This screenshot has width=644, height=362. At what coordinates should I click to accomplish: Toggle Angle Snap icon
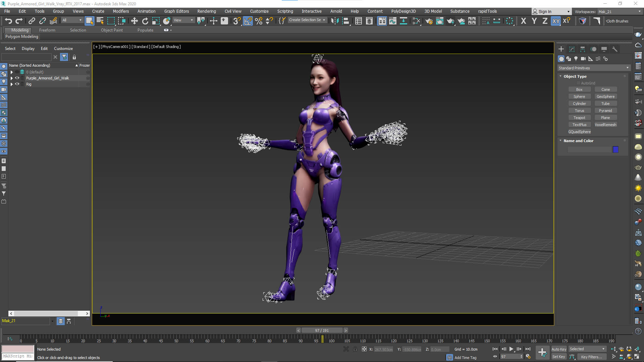[248, 21]
